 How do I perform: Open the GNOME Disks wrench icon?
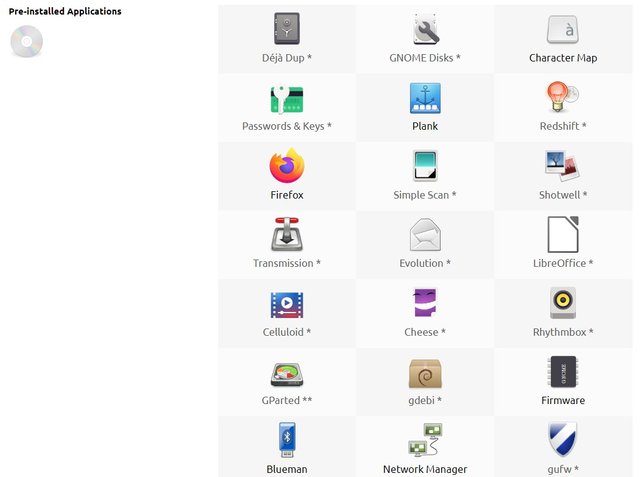coord(425,29)
